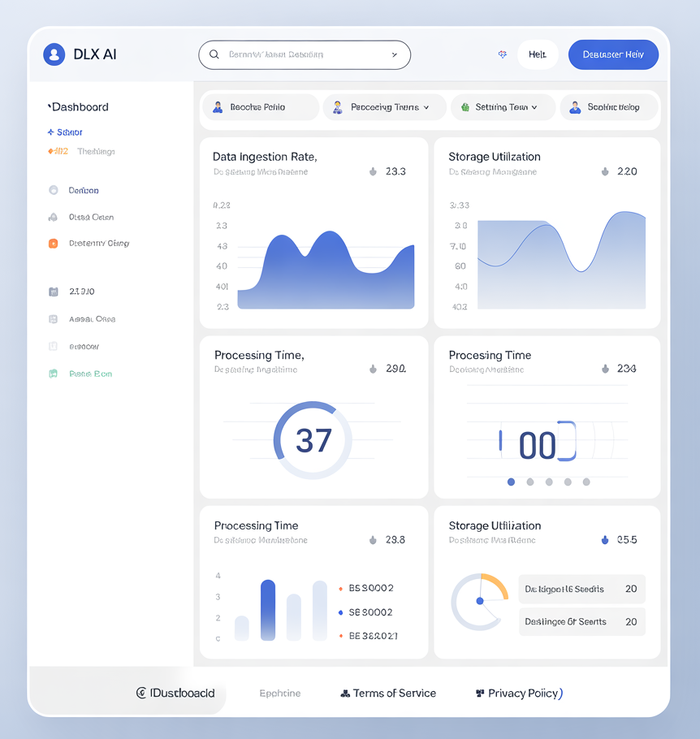Select the last carousel dot under Processing Time

click(586, 482)
